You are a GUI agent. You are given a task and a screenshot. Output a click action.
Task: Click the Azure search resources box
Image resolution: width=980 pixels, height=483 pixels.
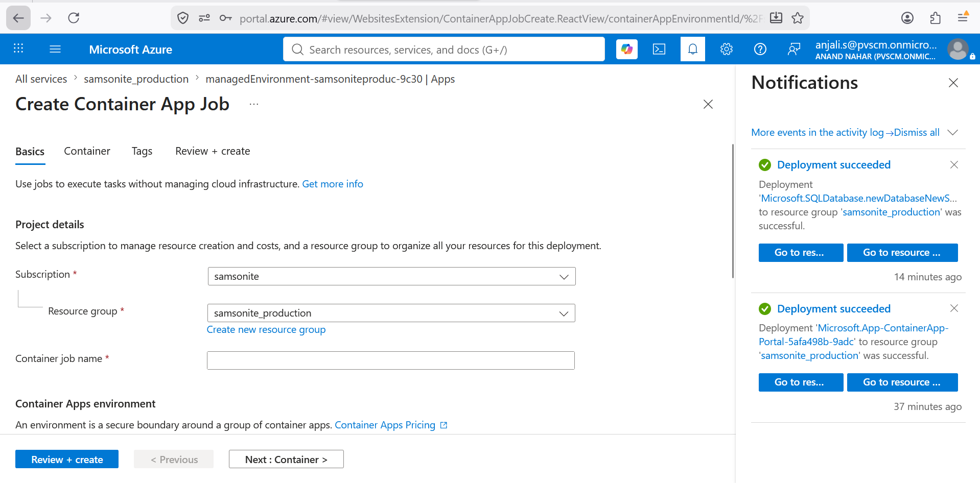[444, 49]
